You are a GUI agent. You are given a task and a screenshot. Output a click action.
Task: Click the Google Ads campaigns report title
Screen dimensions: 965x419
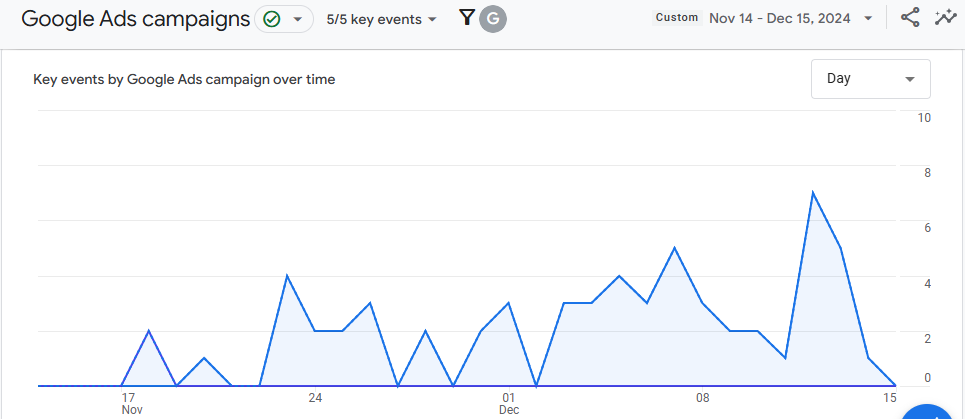click(x=135, y=19)
